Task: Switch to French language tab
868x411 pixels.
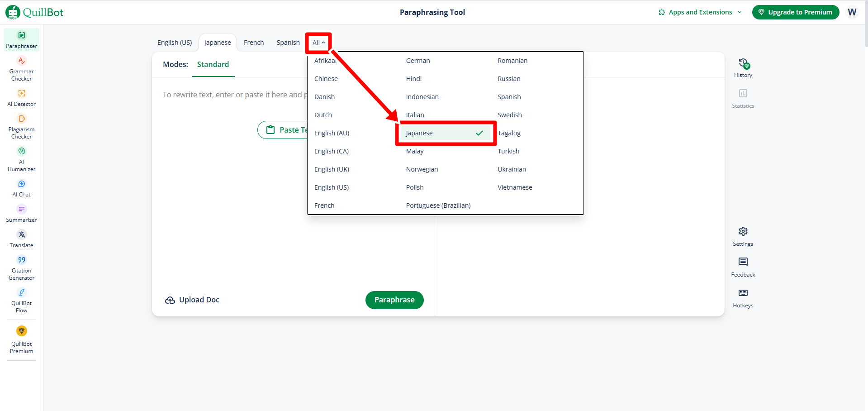Action: [254, 43]
